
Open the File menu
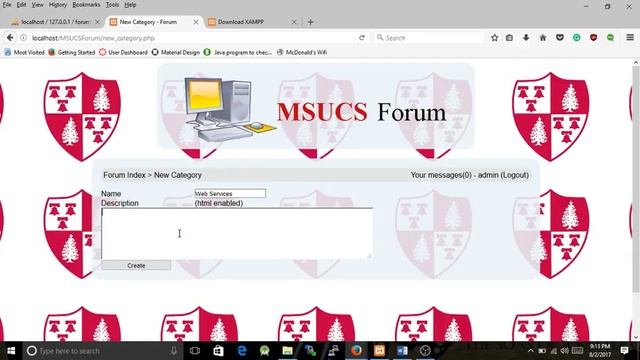point(7,5)
